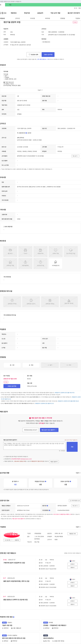The image size is (81, 644).
Task: Click the 교육비 지원 benefit icon
Action: click(56, 251)
